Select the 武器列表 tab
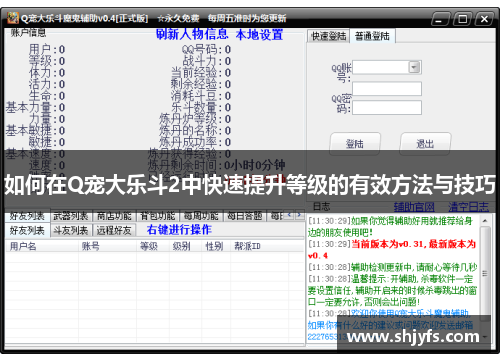This screenshot has height=362, width=500. pos(71,216)
